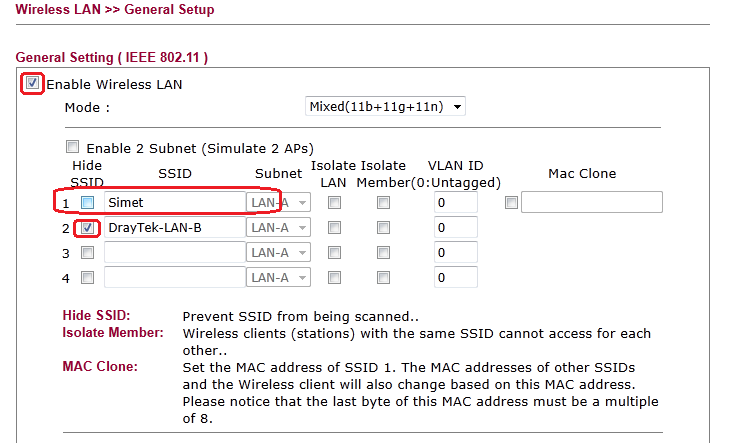This screenshot has height=443, width=729.
Task: Enable Isolate Member for SSID 2
Action: (x=383, y=228)
